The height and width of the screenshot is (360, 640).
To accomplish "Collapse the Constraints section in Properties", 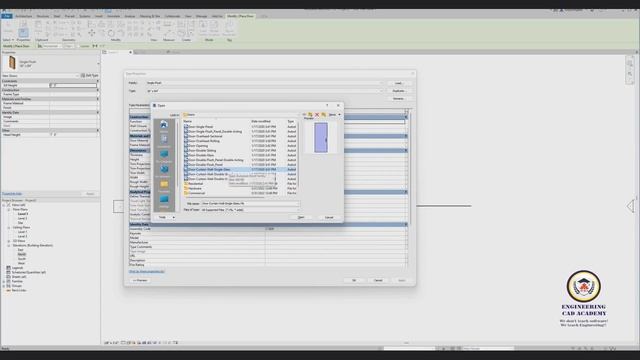I will click(x=98, y=81).
